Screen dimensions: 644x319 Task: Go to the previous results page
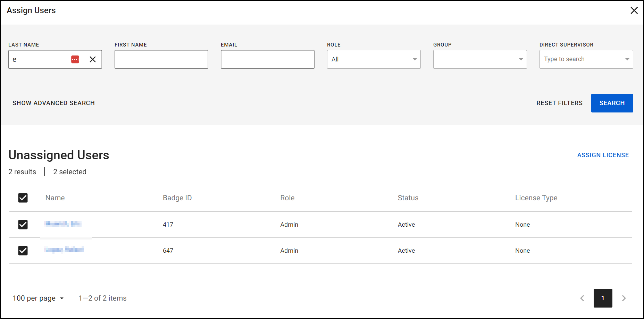pyautogui.click(x=582, y=298)
